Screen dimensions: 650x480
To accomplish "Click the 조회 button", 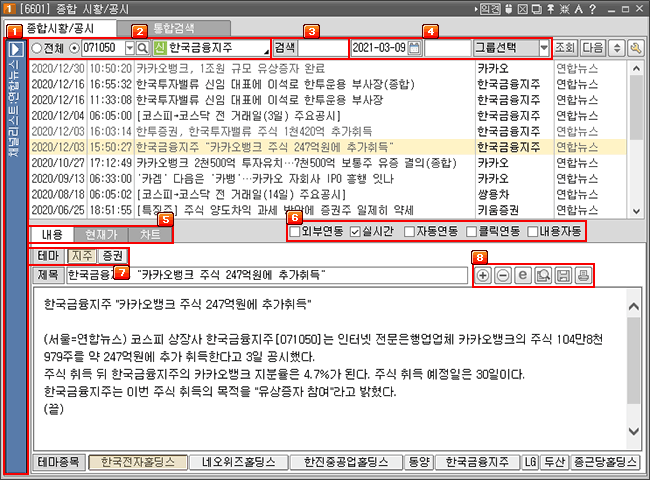I will (x=565, y=48).
